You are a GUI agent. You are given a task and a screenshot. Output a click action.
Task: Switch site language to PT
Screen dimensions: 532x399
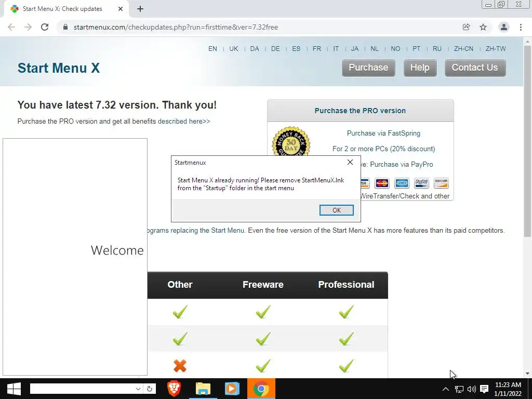pyautogui.click(x=416, y=49)
